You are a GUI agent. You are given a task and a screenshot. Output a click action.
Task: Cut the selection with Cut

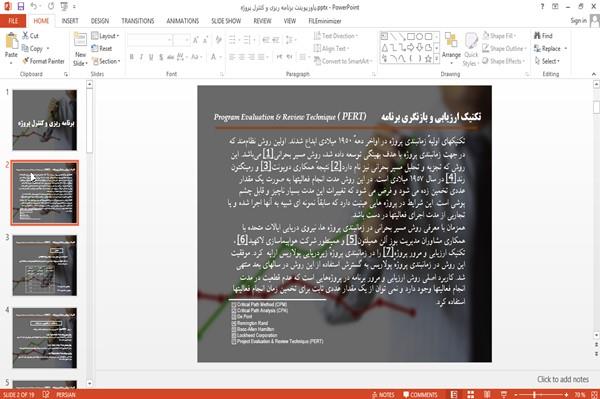click(30, 36)
